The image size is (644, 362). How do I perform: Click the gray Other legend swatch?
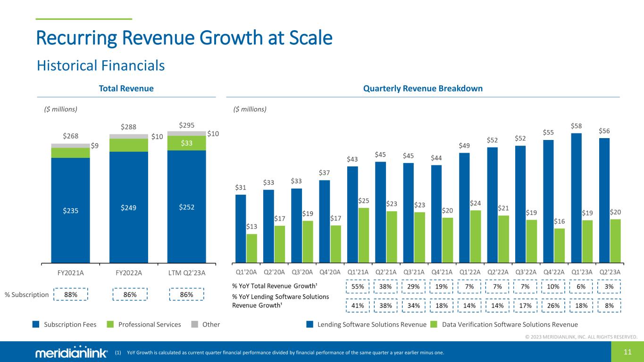194,324
